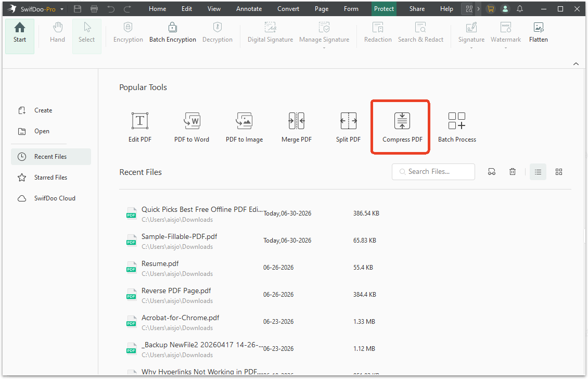Launch the Edit PDF tool
The width and height of the screenshot is (588, 379).
[x=140, y=127]
